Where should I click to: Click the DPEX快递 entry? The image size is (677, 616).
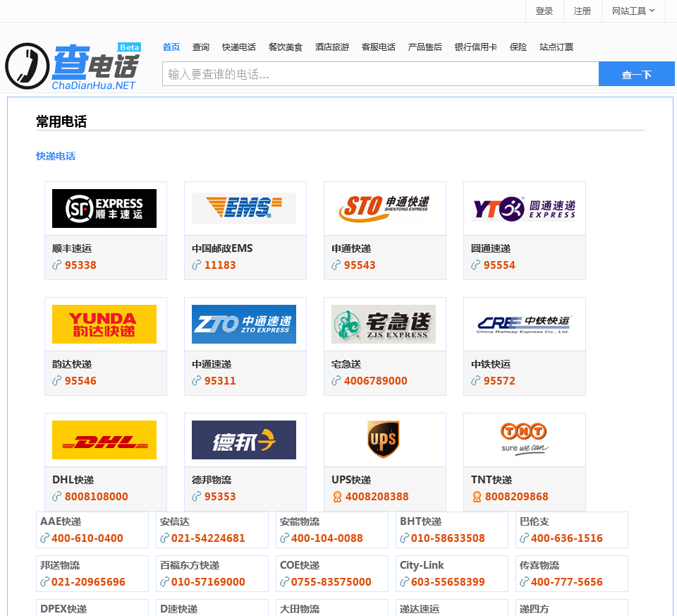pos(63,609)
